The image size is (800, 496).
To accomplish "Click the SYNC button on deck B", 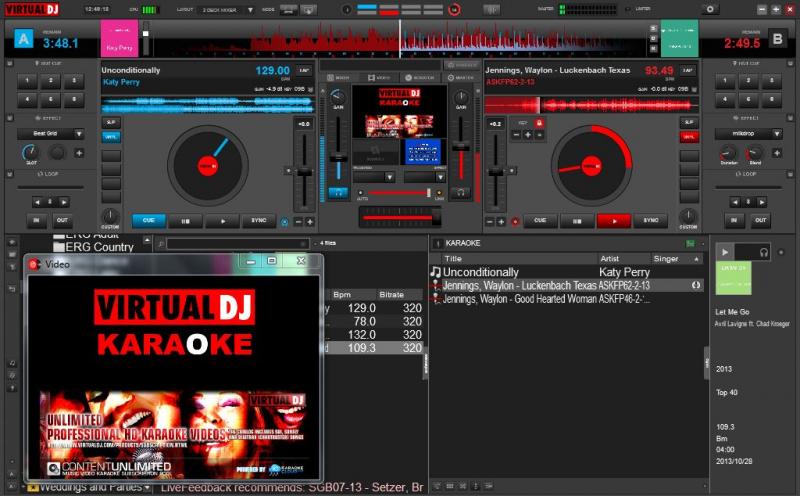I will pyautogui.click(x=651, y=220).
